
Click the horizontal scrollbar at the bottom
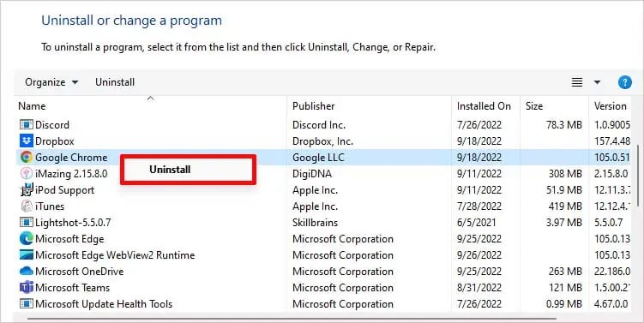tap(292, 318)
